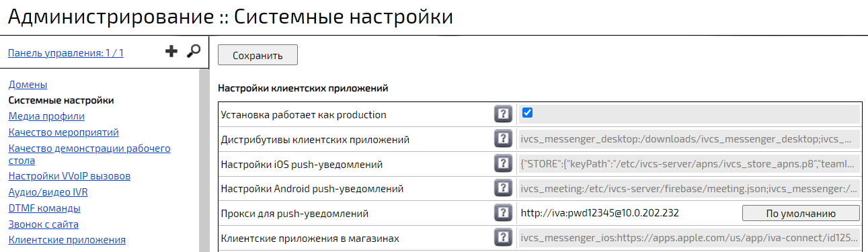868x252 pixels.
Task: Open help for 'Дистрибутивы клиентских приложений'
Action: (x=504, y=139)
